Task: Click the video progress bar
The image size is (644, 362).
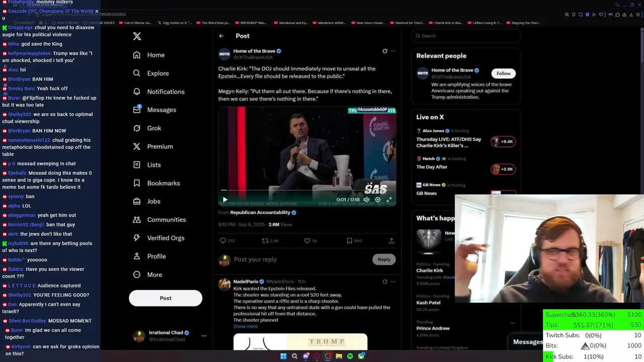Action: coord(307,191)
